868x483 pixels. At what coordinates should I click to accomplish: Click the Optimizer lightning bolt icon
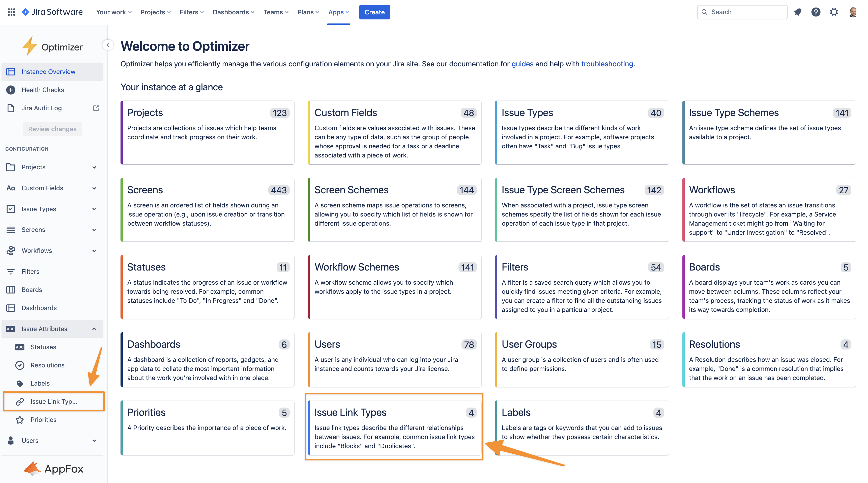30,46
